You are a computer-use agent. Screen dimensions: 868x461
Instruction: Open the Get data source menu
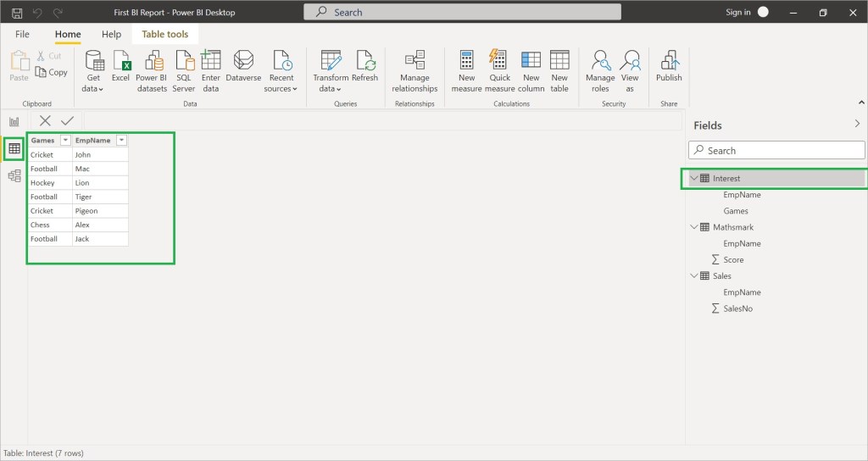coord(93,71)
